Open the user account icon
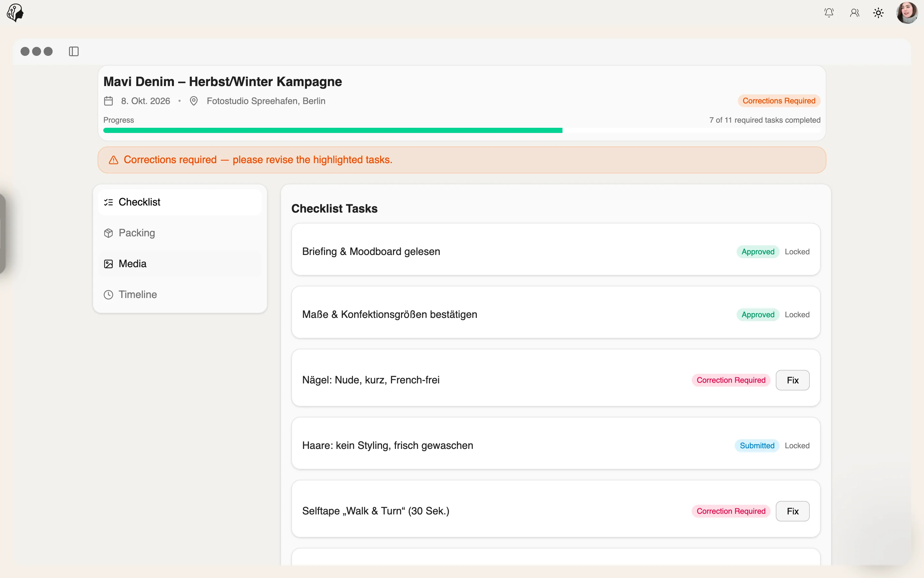Viewport: 924px width, 578px height. pyautogui.click(x=854, y=13)
